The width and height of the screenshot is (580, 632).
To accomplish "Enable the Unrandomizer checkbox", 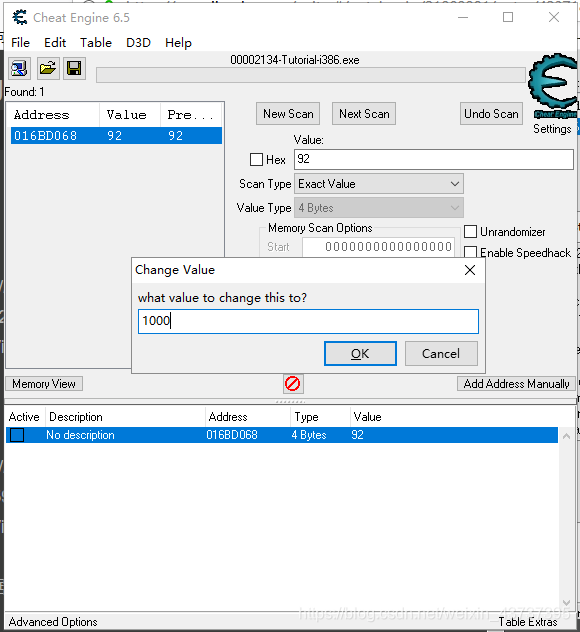I will click(470, 232).
